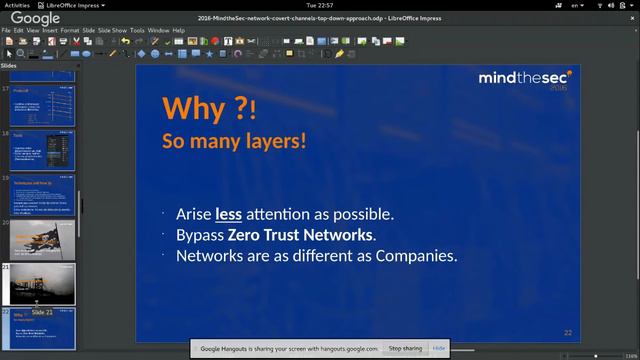Open the Format menu
The height and width of the screenshot is (360, 640).
coord(70,30)
